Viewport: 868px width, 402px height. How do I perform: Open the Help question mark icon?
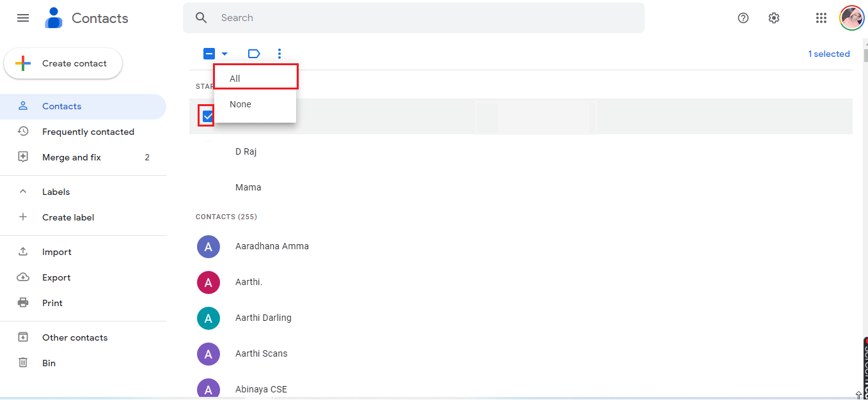(x=743, y=18)
